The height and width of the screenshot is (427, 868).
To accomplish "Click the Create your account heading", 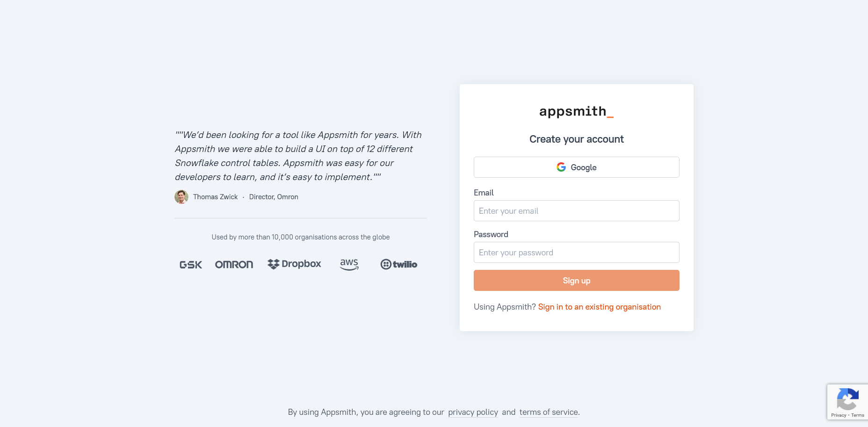I will (576, 139).
